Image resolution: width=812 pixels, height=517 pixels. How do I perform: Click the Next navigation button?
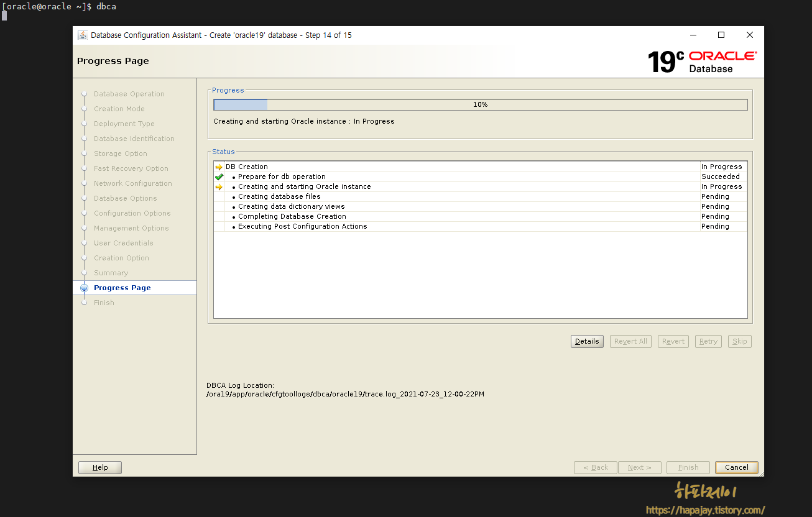click(x=640, y=467)
